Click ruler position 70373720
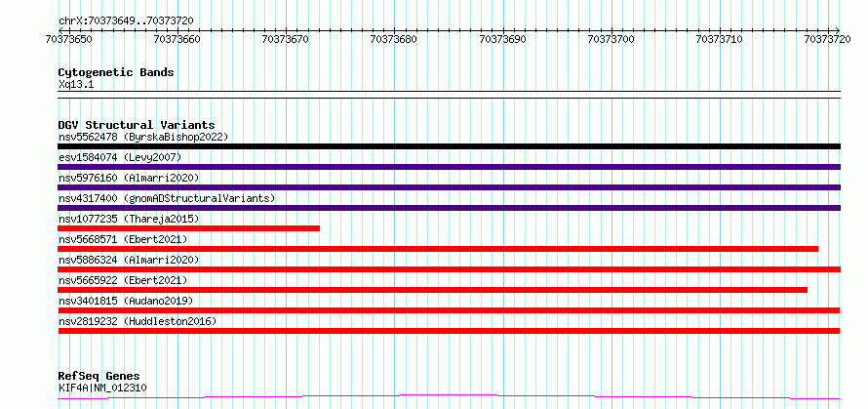 tap(828, 39)
